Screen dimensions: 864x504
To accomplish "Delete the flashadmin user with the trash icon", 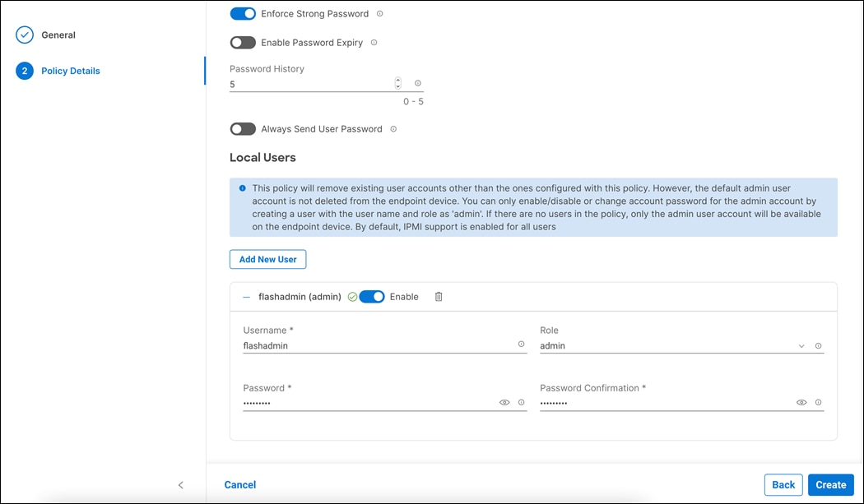I will click(x=439, y=297).
